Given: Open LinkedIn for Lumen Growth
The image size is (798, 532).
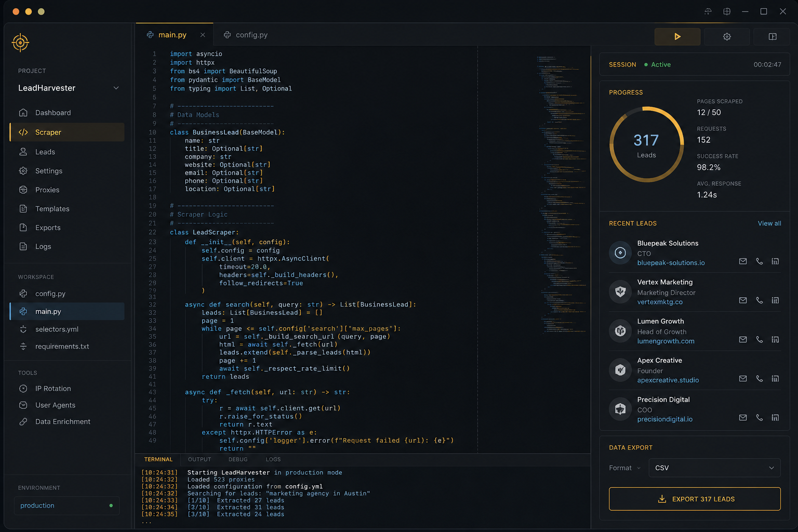Looking at the screenshot, I should (775, 340).
